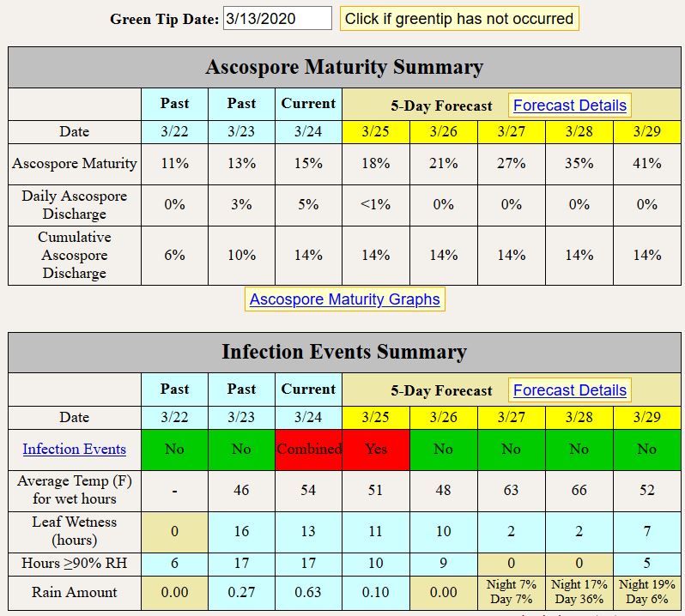Click the 13 Leaf Wetness hours value
This screenshot has width=685, height=616.
click(x=308, y=532)
